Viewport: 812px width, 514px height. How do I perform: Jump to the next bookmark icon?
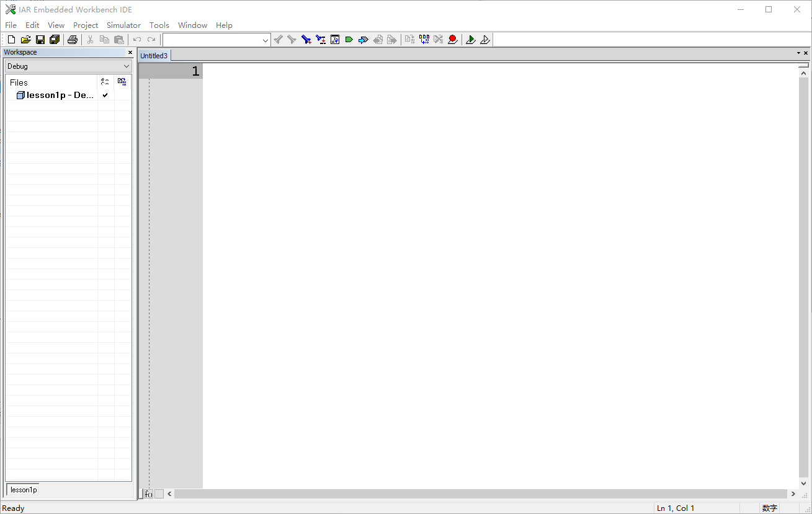pyautogui.click(x=364, y=40)
